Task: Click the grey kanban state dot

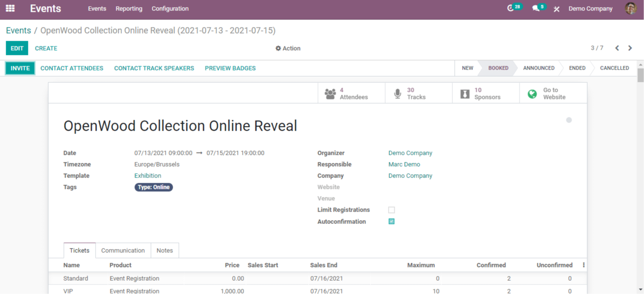Action: point(569,120)
